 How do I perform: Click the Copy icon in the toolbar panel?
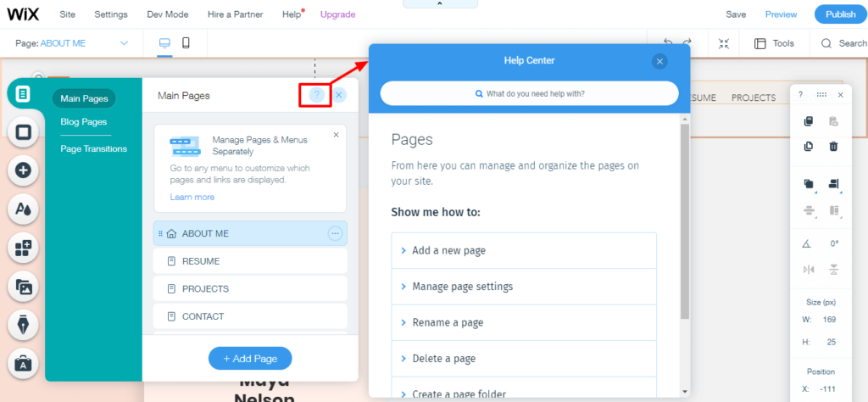pos(808,121)
